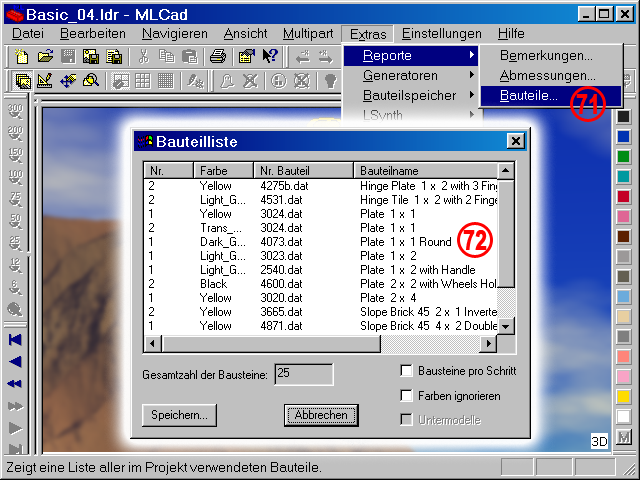Screen dimensions: 640x480
Task: Pick the yellow color swatch
Action: point(623,396)
